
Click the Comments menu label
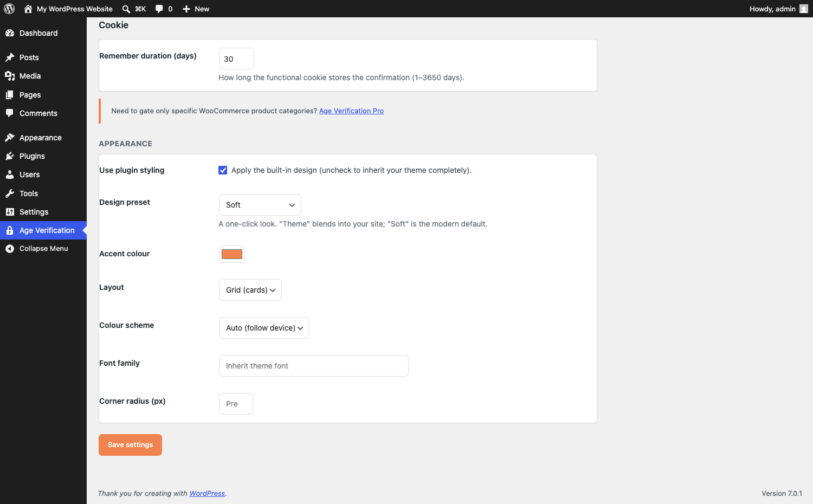38,113
